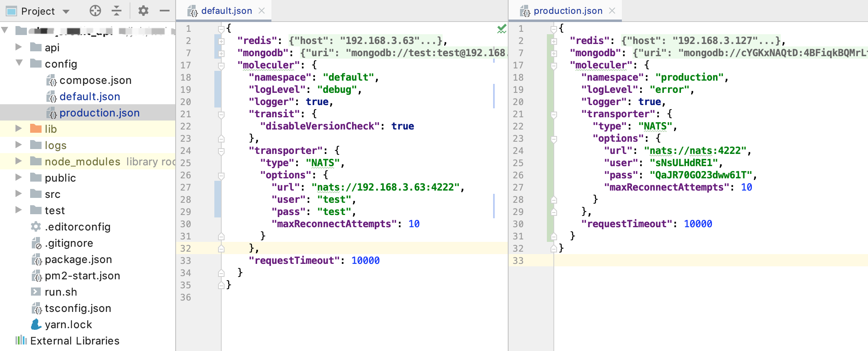Expand folded redis block in production.json
The image size is (868, 351).
(x=554, y=41)
